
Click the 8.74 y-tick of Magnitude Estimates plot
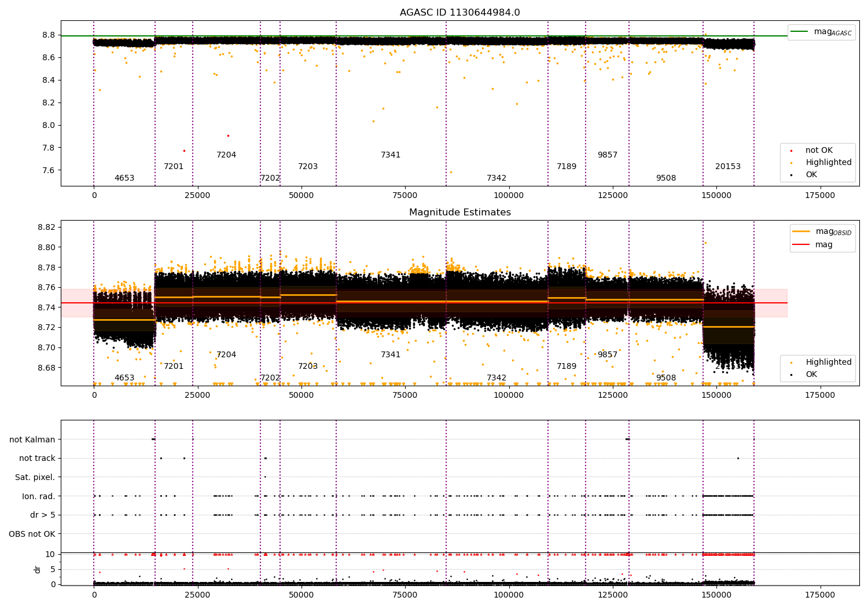coord(46,308)
